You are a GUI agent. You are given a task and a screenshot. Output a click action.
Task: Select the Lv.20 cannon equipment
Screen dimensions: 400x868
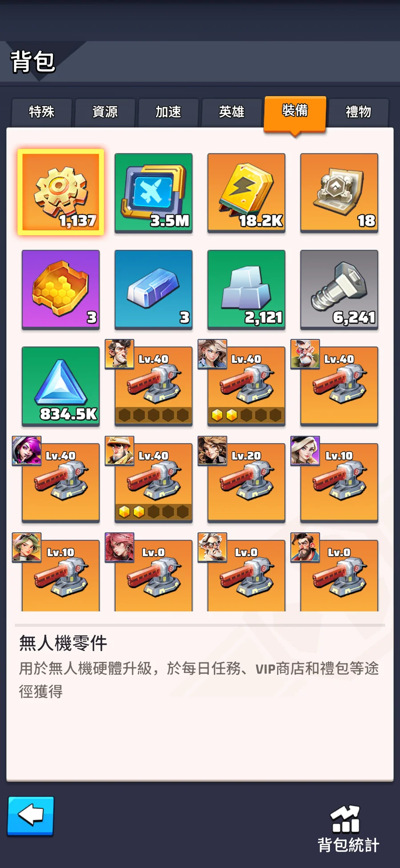(x=246, y=483)
